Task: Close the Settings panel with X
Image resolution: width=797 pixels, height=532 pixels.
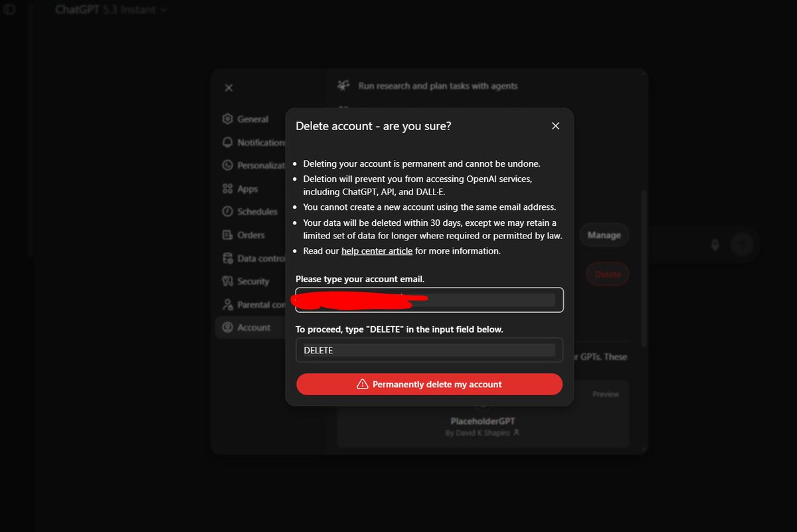Action: tap(228, 88)
